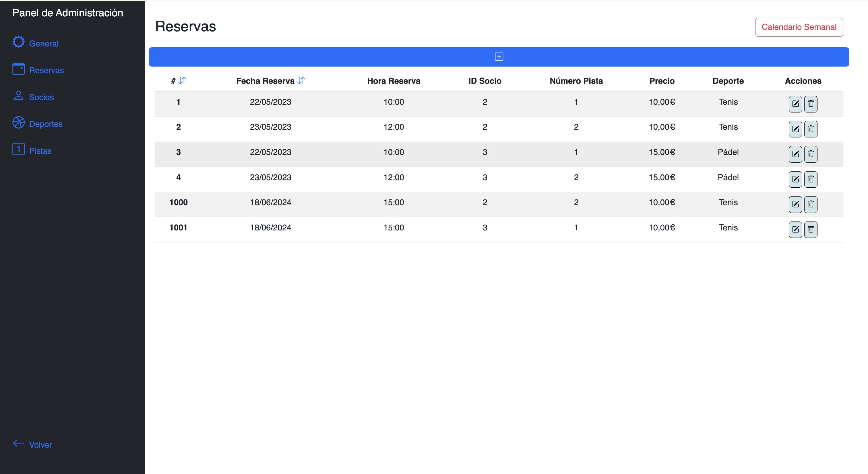Select date 22/05/2023 in row 3
Viewport: 868px width, 474px height.
tap(271, 152)
